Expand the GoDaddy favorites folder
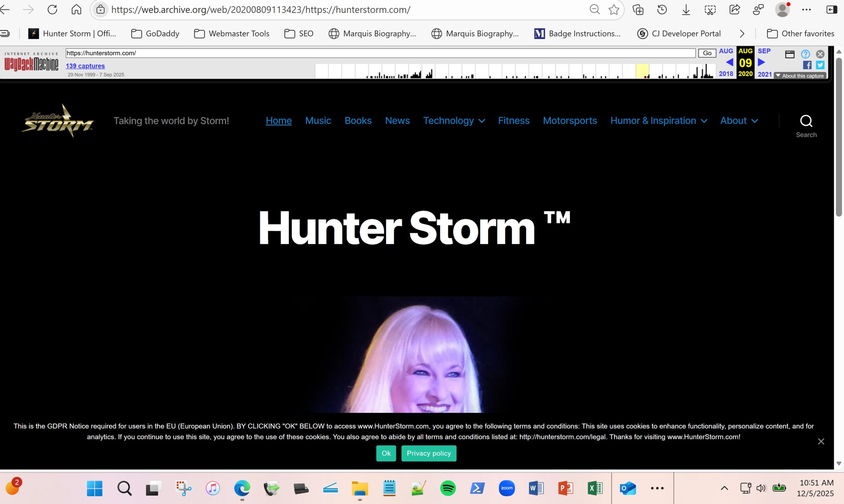Viewport: 844px width, 504px height. 155,33
